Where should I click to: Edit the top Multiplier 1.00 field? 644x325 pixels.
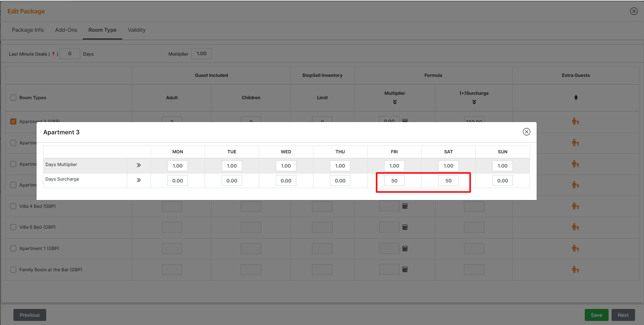(x=201, y=53)
